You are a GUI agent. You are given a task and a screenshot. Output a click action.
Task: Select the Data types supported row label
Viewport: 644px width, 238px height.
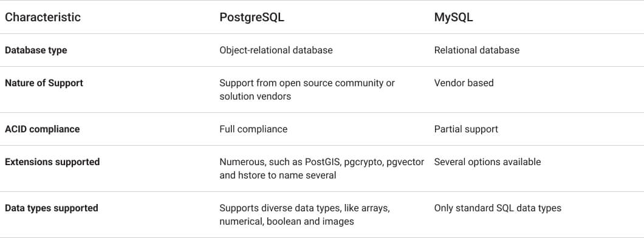52,208
